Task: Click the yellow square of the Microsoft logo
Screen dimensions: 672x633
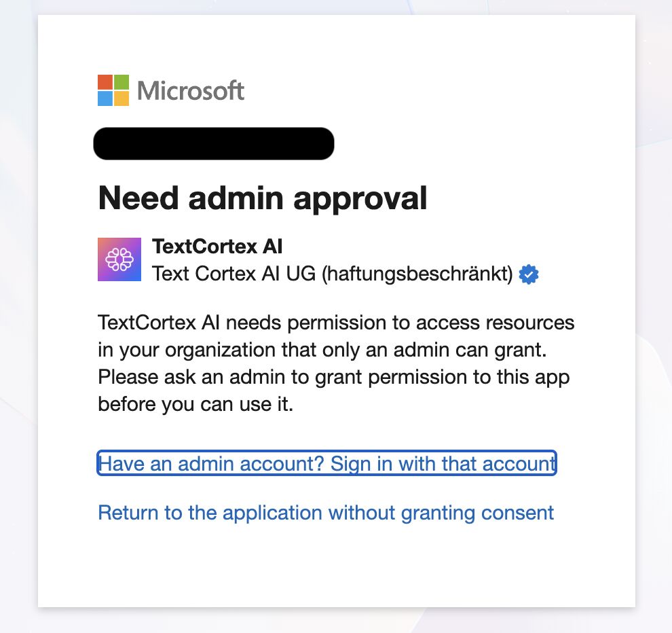Action: click(x=121, y=98)
